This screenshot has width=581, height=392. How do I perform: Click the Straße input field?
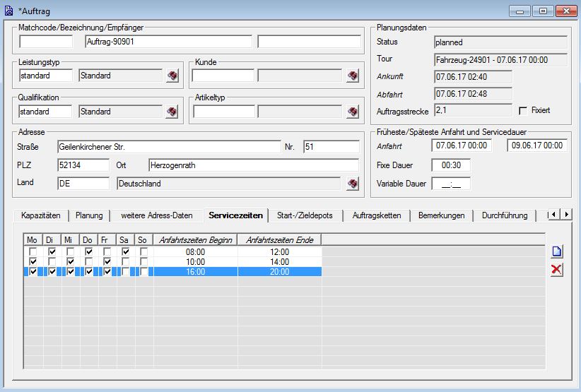pos(169,147)
